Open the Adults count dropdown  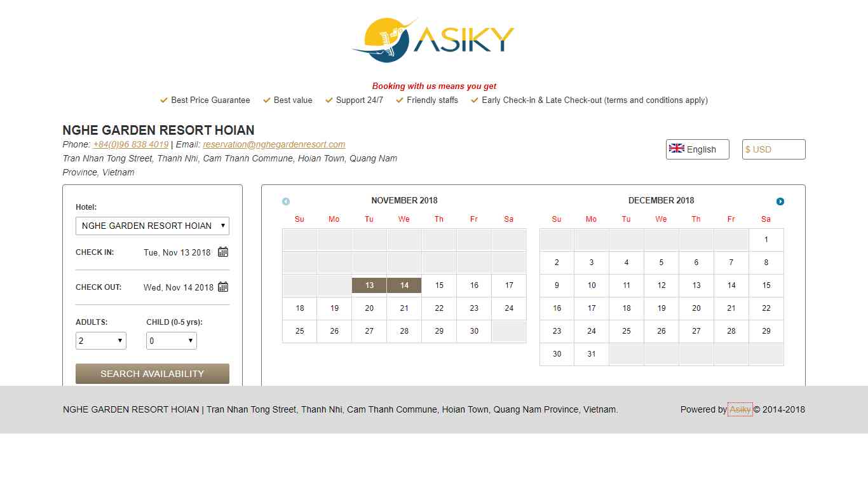pyautogui.click(x=101, y=341)
